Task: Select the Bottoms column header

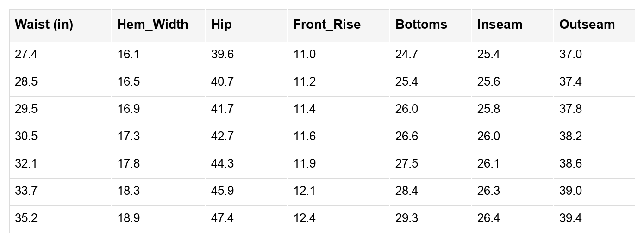Action: coord(421,25)
